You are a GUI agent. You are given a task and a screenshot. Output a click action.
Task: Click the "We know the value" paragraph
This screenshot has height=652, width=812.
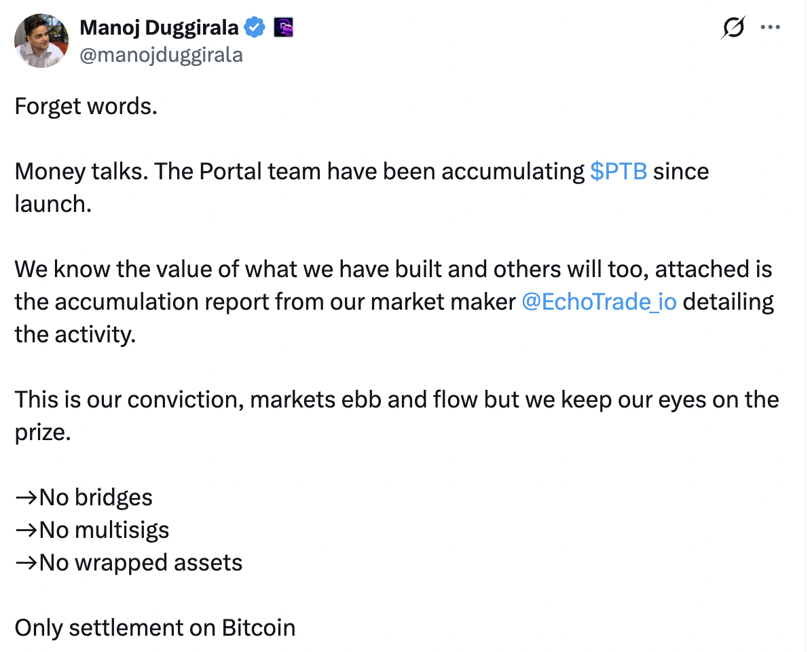[392, 269]
